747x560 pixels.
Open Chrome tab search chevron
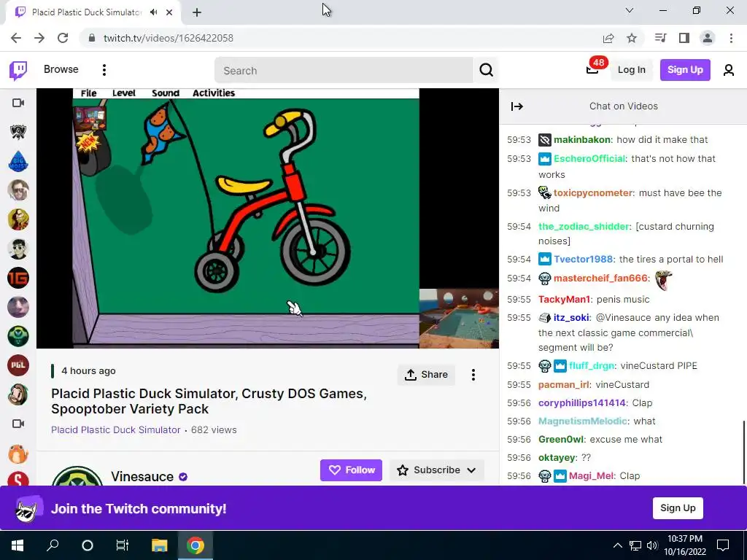(x=630, y=10)
